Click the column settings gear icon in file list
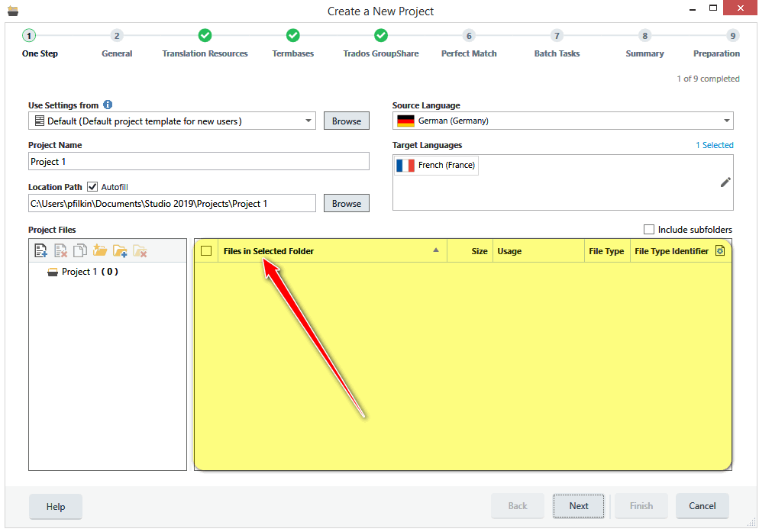The height and width of the screenshot is (532, 759). pos(720,250)
